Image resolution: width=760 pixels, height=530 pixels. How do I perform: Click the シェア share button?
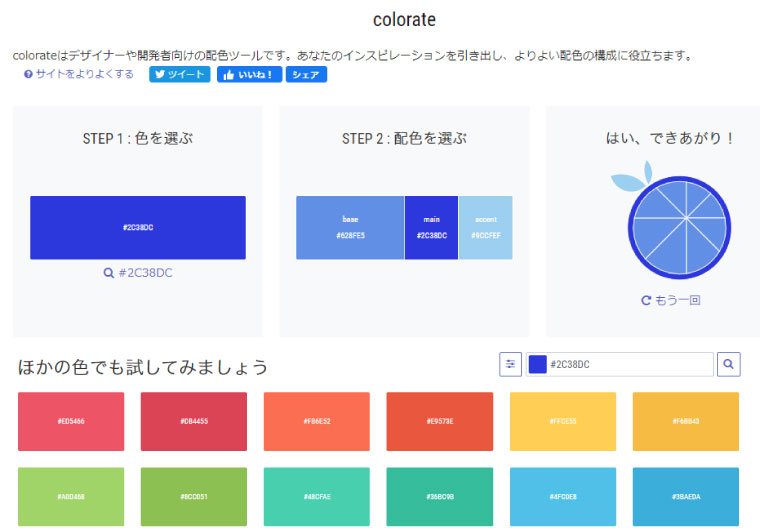tap(306, 74)
